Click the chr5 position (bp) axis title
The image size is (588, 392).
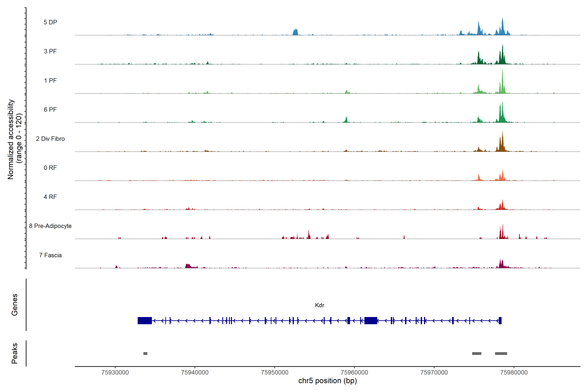(327, 381)
